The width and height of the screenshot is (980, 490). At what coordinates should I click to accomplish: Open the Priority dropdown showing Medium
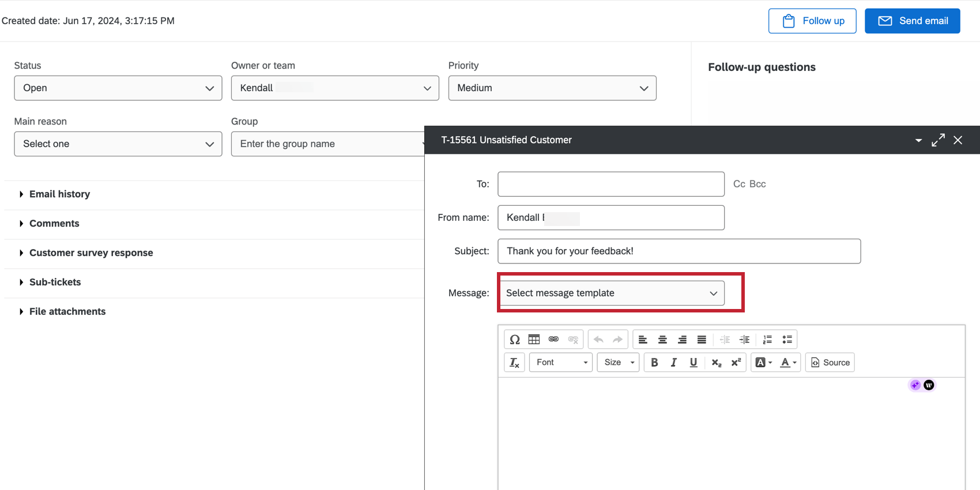(552, 88)
